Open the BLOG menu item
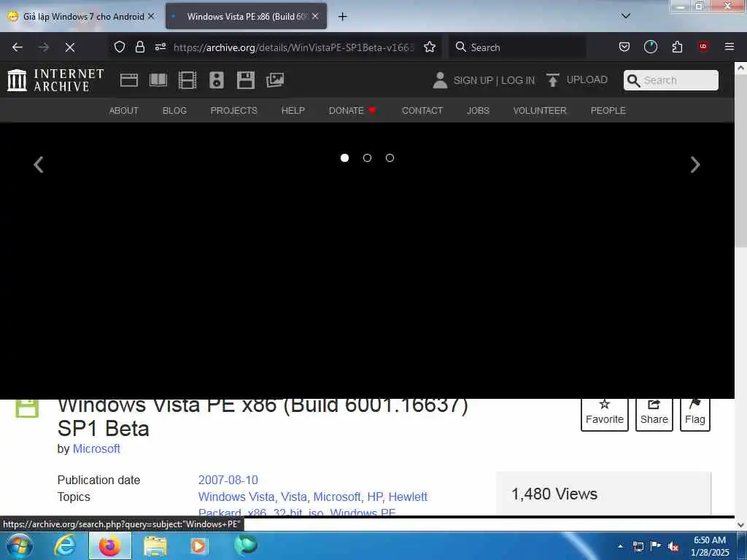 coord(174,111)
